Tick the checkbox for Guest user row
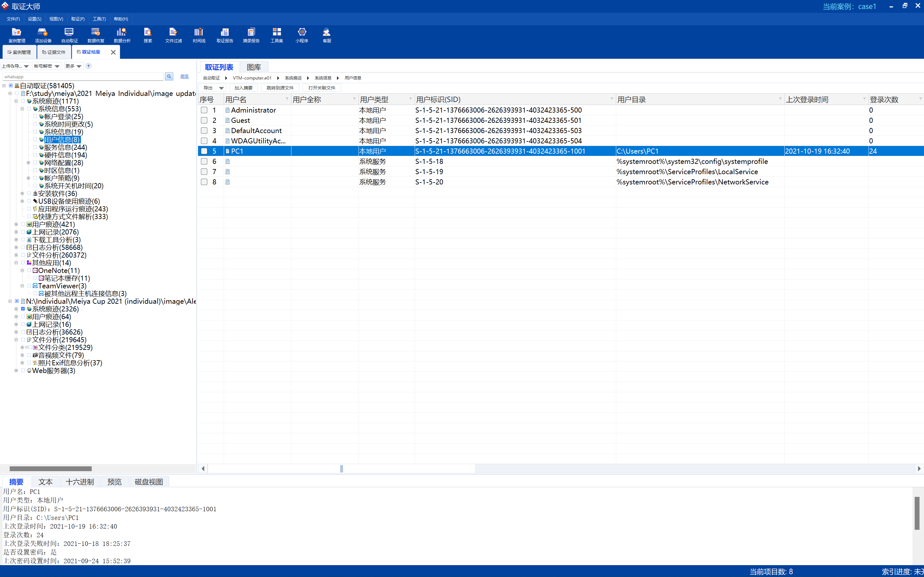Image resolution: width=924 pixels, height=577 pixels. click(x=204, y=121)
